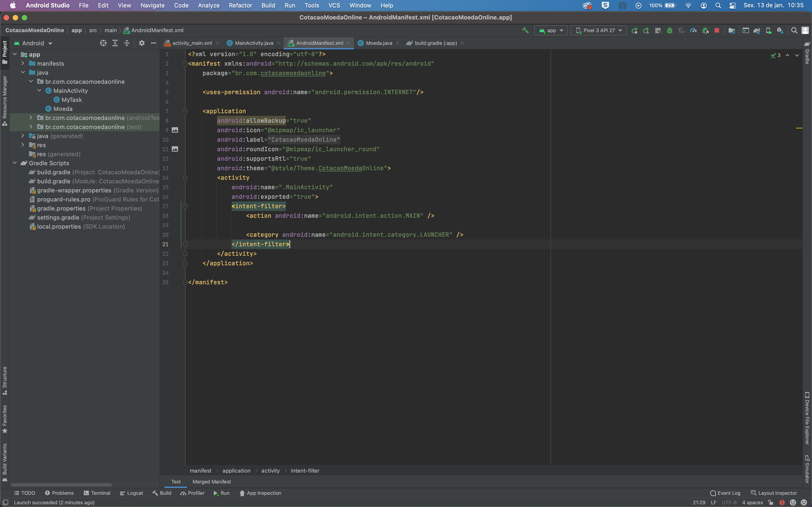
Task: Click the application breadcrumb below the editor
Action: (236, 471)
